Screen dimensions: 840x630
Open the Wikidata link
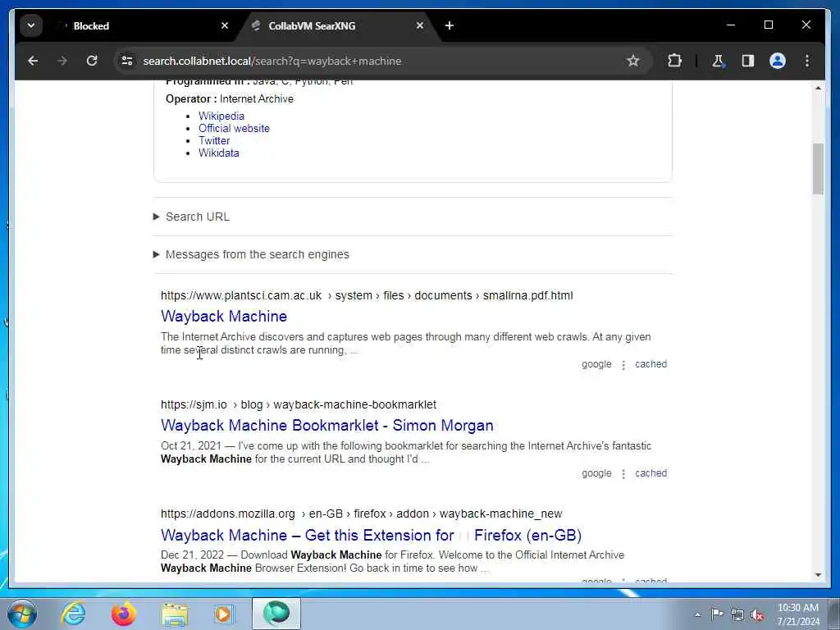(x=218, y=153)
